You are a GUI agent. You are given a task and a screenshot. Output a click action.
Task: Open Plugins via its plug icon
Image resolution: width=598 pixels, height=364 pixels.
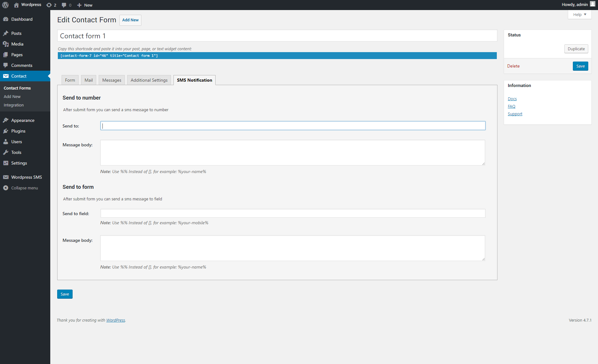[6, 131]
